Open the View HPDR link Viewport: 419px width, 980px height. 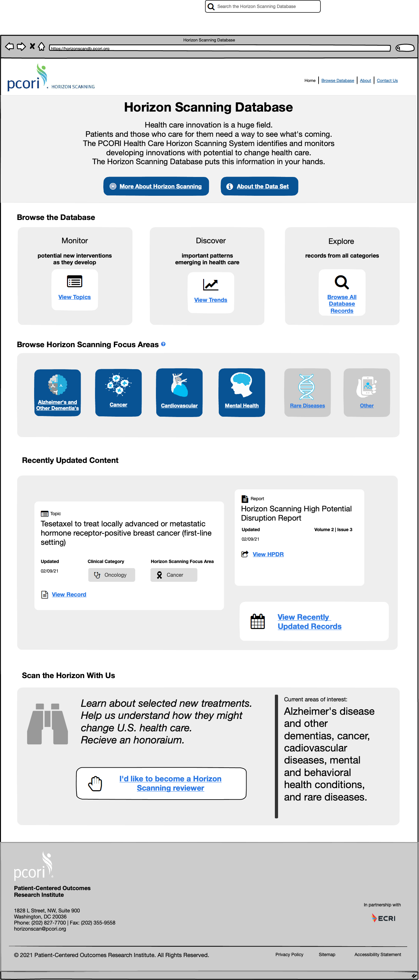268,554
